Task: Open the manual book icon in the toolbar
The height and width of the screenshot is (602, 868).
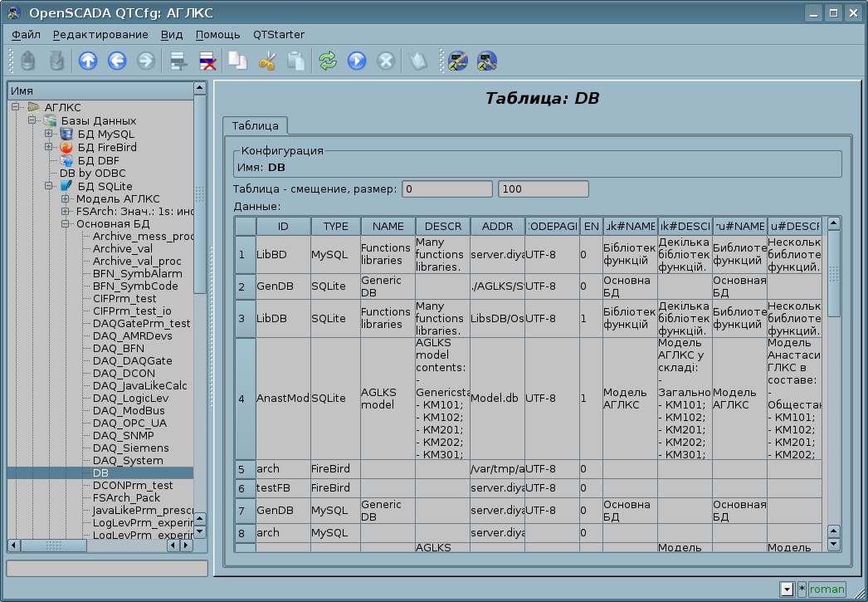Action: point(417,61)
